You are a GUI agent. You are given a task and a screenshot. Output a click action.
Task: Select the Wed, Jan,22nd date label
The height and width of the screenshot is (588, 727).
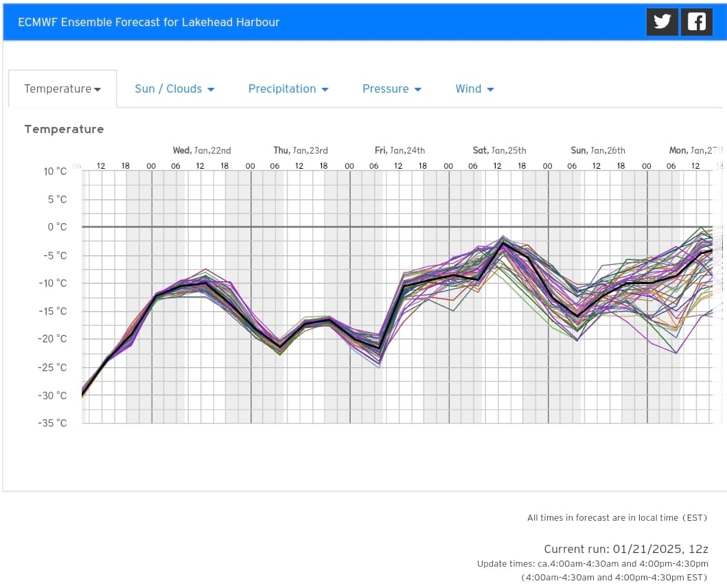point(202,150)
